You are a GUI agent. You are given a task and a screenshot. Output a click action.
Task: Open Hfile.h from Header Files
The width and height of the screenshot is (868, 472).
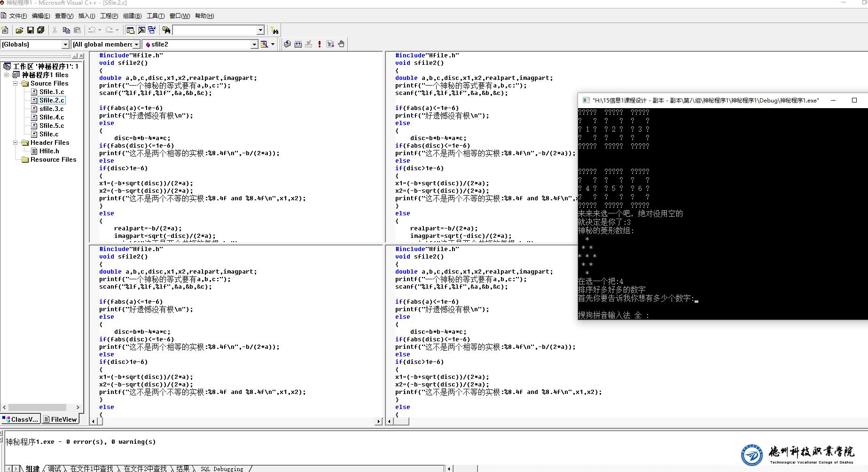pyautogui.click(x=49, y=151)
